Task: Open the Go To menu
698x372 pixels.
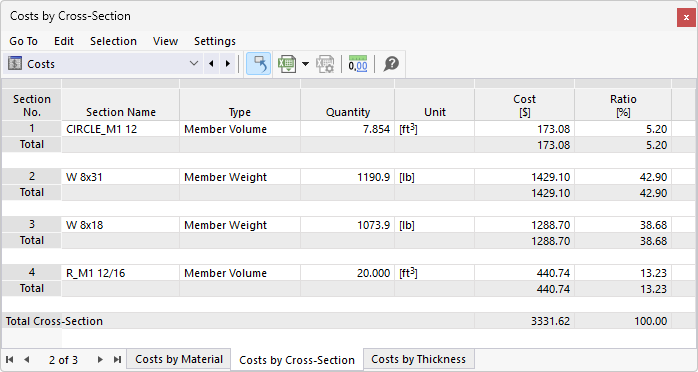Action: pyautogui.click(x=23, y=41)
